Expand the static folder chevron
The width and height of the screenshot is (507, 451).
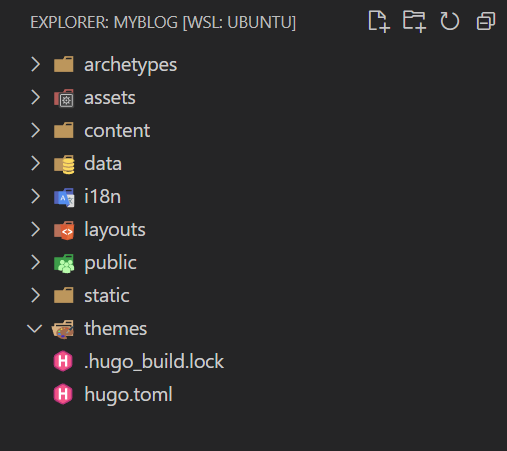point(35,295)
